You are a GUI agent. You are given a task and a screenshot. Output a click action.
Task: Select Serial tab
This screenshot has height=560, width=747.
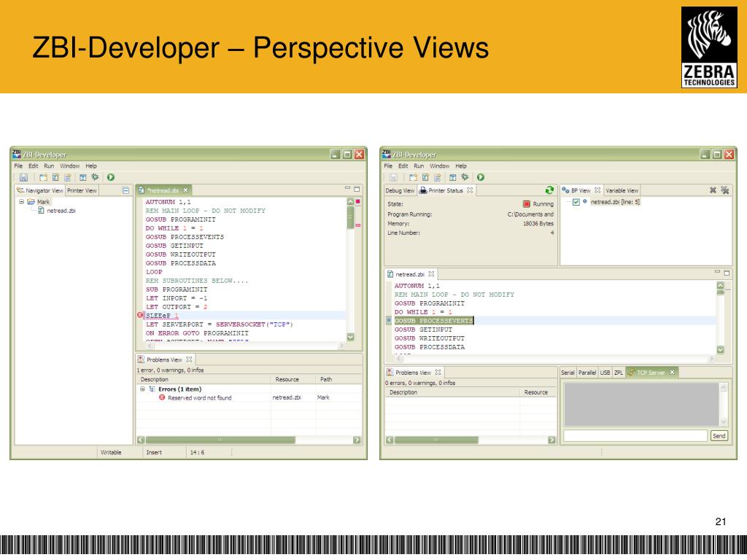click(568, 373)
